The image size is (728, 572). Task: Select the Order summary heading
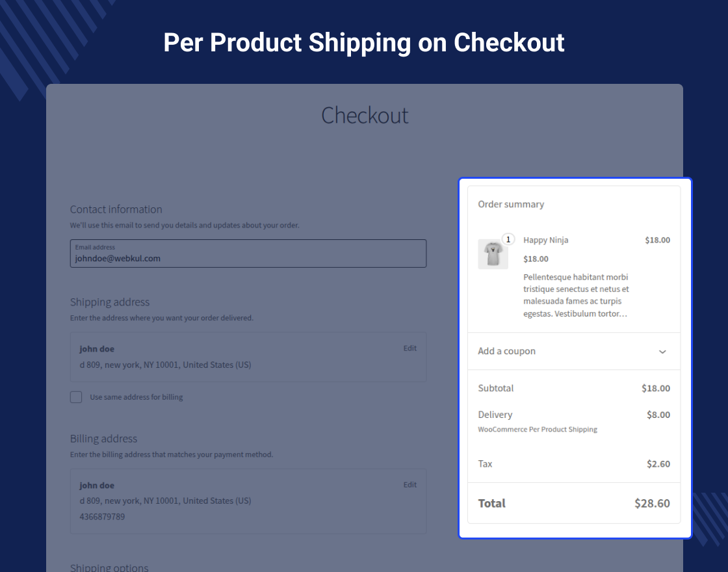pyautogui.click(x=511, y=204)
